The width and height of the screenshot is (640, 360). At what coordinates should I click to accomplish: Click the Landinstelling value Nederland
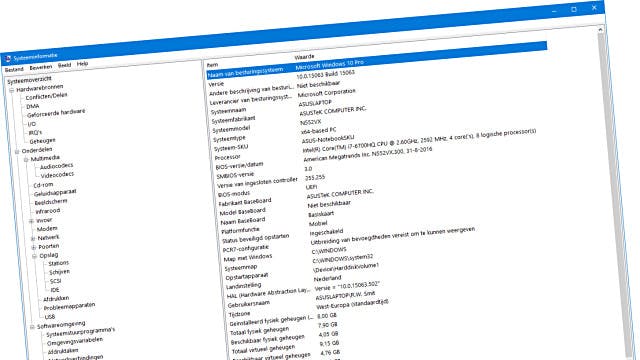(327, 278)
